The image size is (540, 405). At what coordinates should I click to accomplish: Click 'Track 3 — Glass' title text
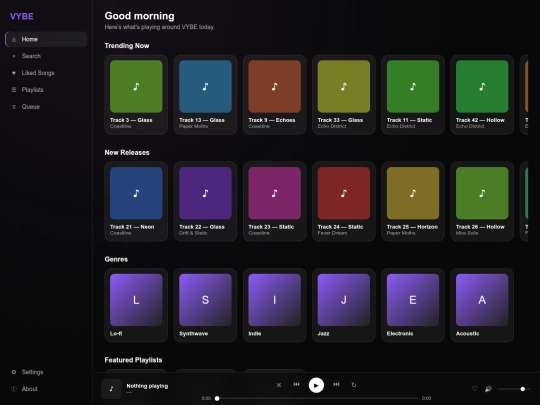(131, 120)
